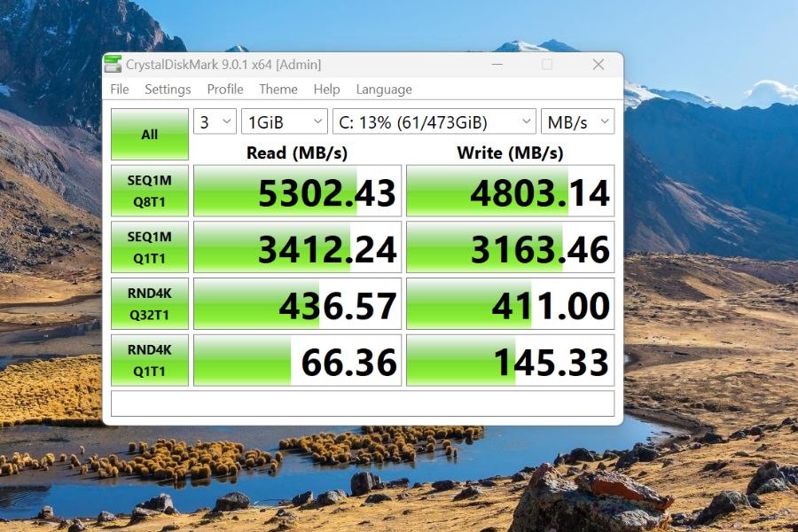Run the RND4K Q32T1 test
This screenshot has height=532, width=798.
pos(149,303)
